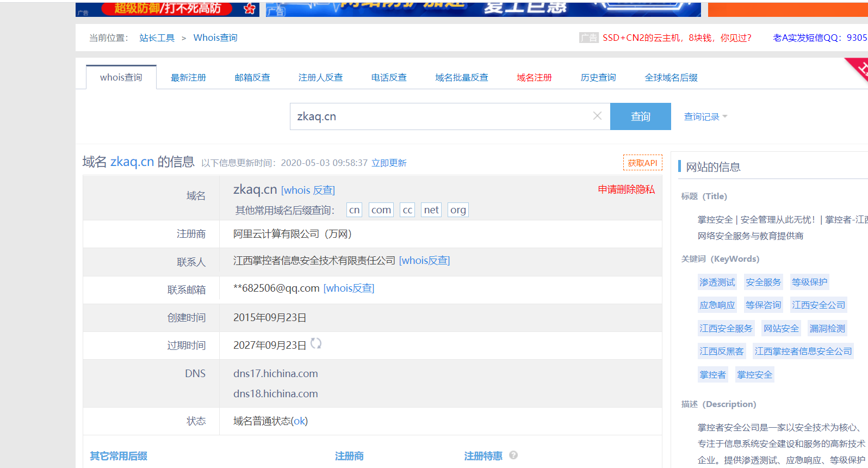Viewport: 868px width, 468px height.
Task: Click the blue 查询 search button
Action: pyautogui.click(x=641, y=116)
